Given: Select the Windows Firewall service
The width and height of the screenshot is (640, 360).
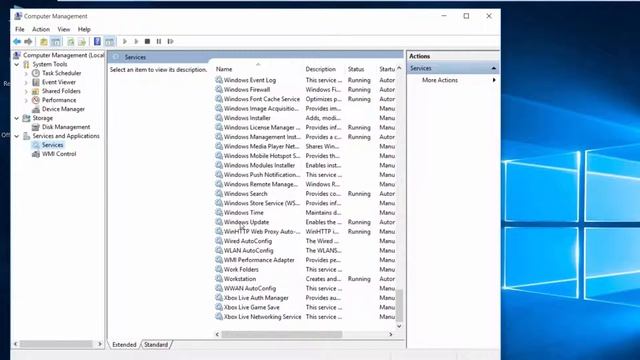Looking at the screenshot, I should point(247,89).
